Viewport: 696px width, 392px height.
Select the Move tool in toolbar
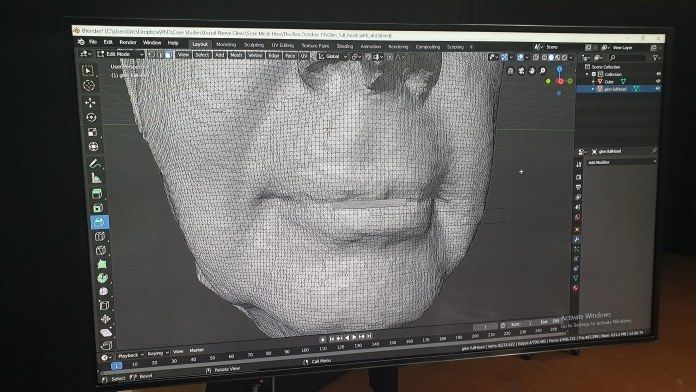click(x=90, y=103)
